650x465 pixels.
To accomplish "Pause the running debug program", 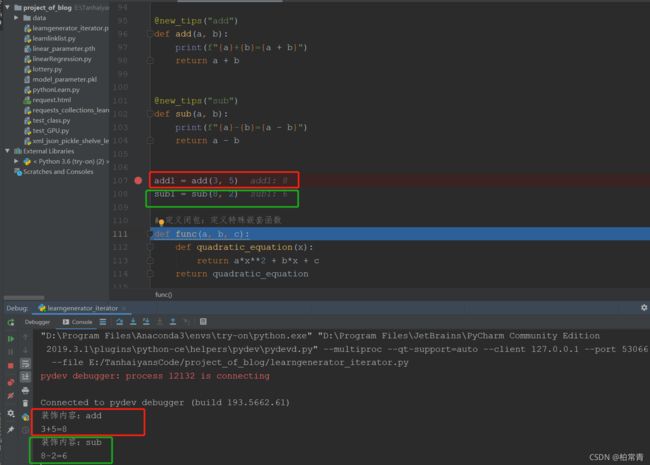I will [11, 352].
